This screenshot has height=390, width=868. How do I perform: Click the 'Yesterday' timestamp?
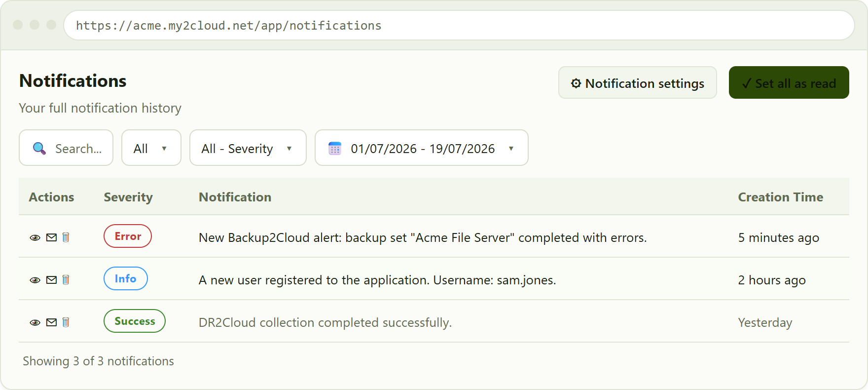point(765,322)
